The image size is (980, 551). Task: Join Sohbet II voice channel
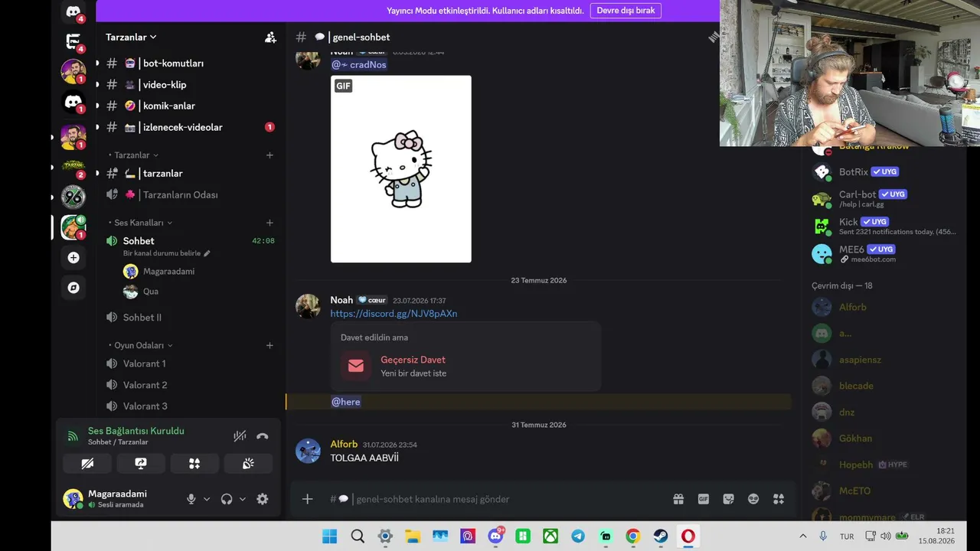tap(191, 318)
